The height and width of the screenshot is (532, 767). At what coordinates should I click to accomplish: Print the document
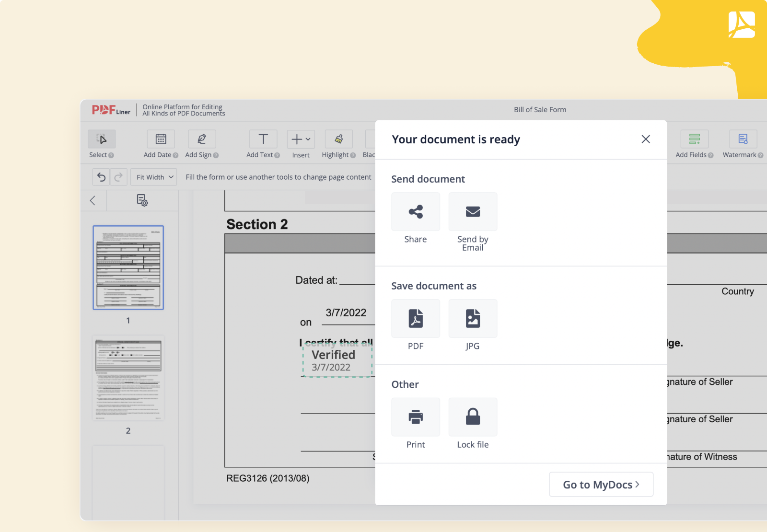(x=415, y=416)
